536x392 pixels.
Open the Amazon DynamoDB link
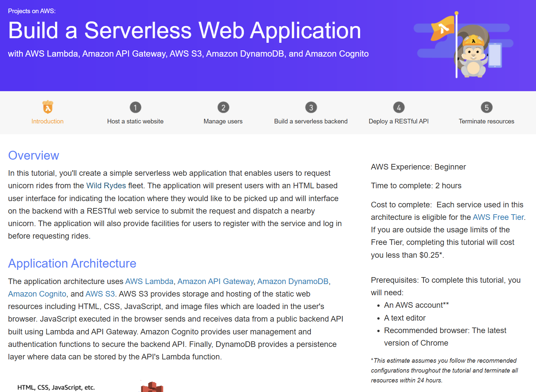tap(293, 281)
